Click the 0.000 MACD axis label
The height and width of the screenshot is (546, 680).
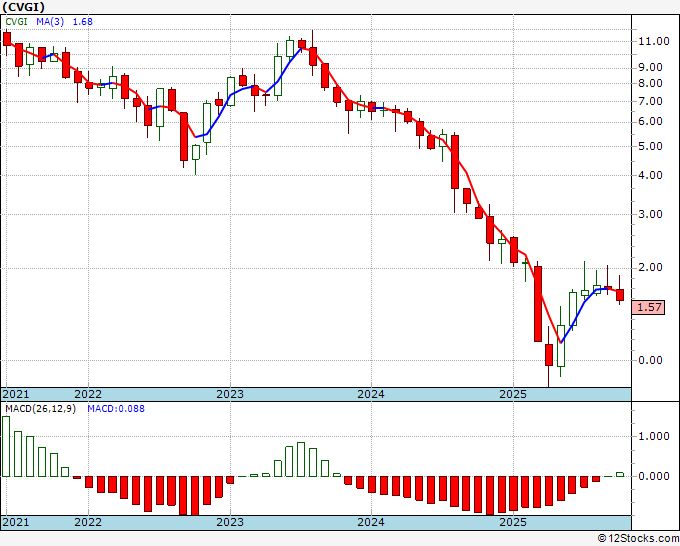(654, 477)
